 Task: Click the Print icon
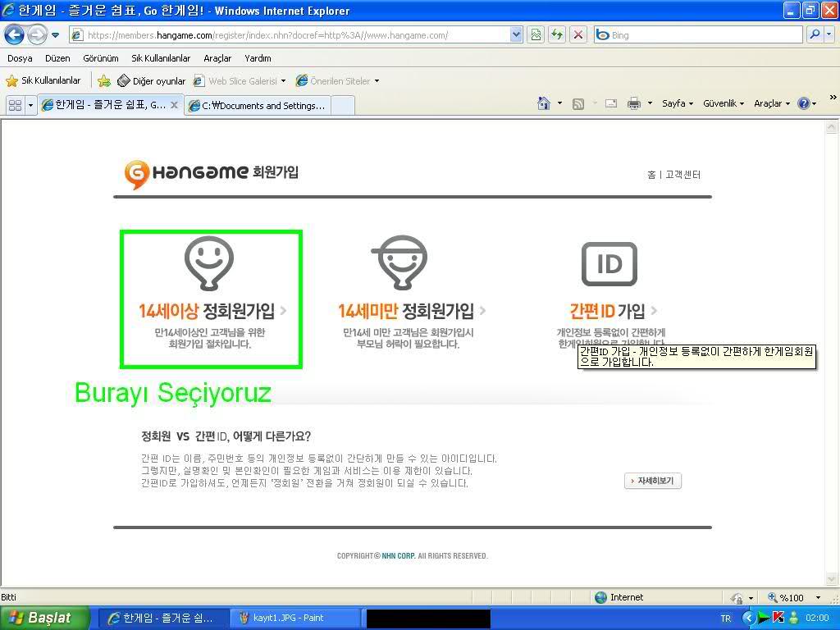click(634, 103)
